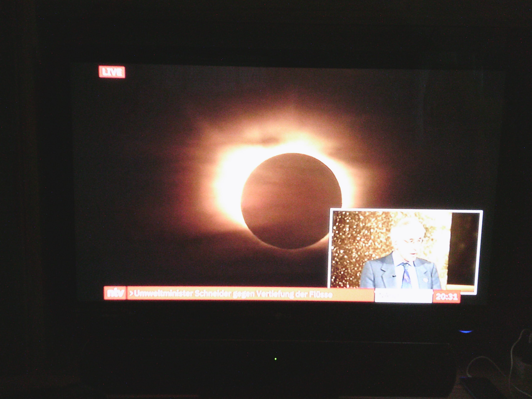Click the ticker arrow before "Umweltminister"
The image size is (532, 399).
coord(131,293)
